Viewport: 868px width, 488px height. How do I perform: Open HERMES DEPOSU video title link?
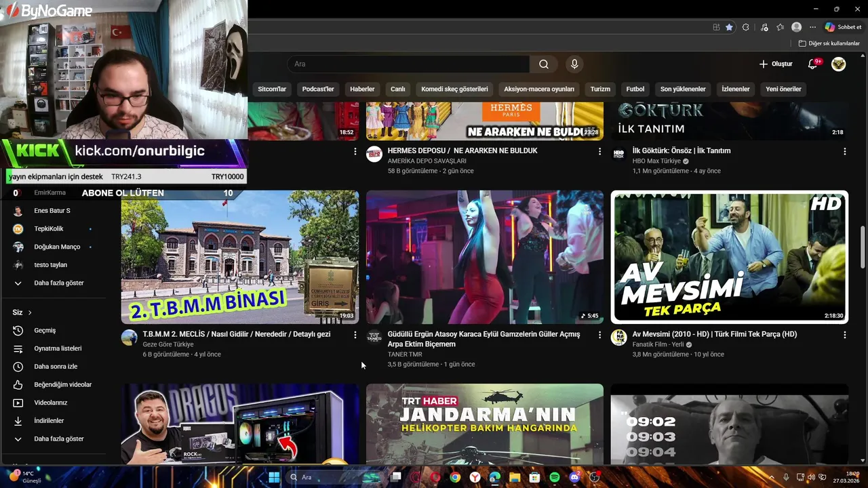[x=462, y=150]
